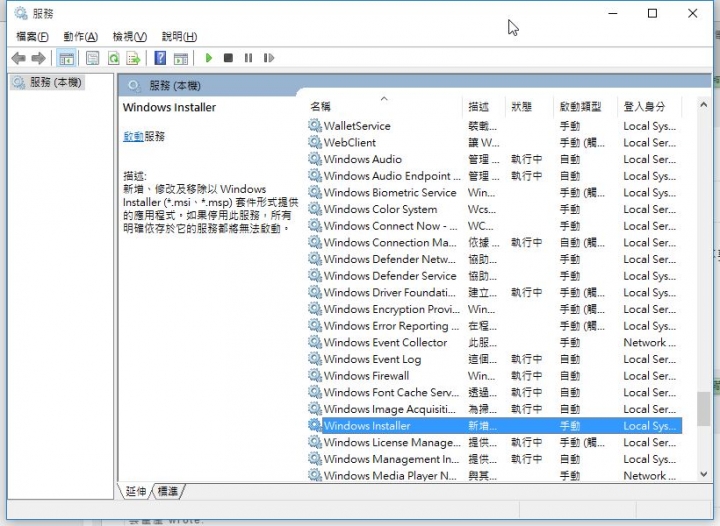Open the 檢視(V) menu
This screenshot has width=720, height=526.
tap(130, 36)
